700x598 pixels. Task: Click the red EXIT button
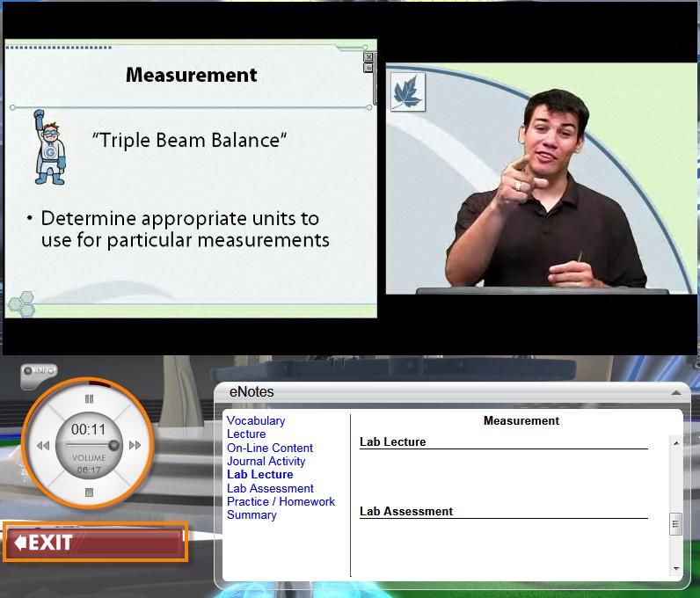96,543
